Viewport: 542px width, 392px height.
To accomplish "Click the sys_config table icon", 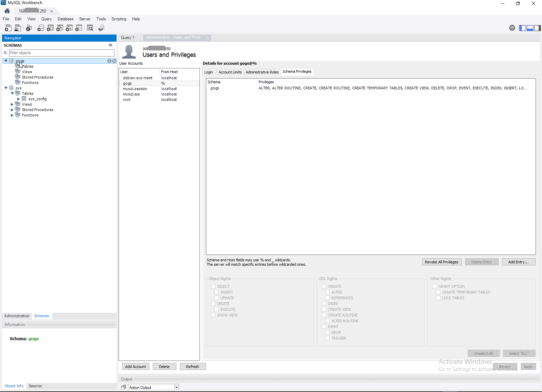I will pyautogui.click(x=24, y=99).
